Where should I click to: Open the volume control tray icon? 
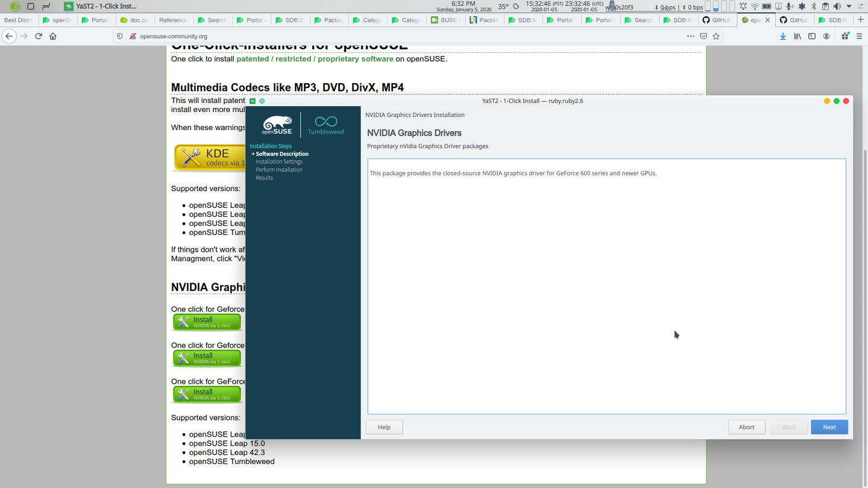click(837, 7)
